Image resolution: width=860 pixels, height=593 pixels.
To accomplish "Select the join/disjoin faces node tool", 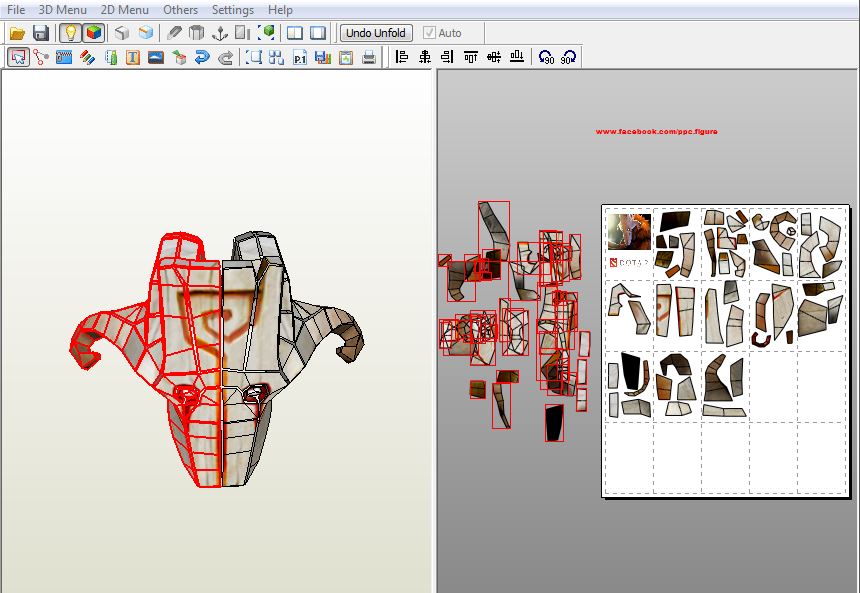I will 41,57.
